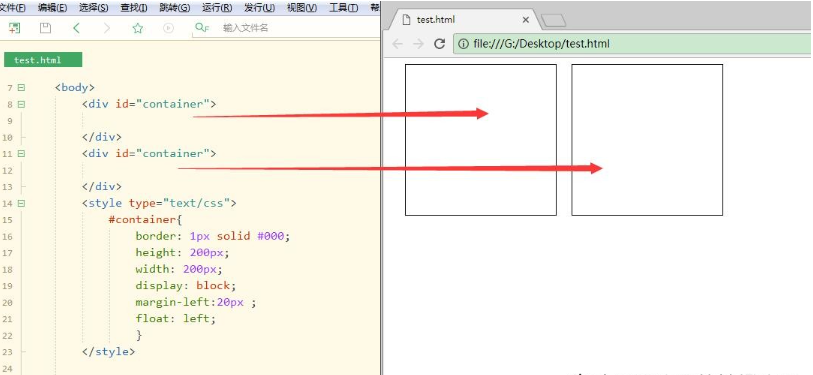Go back with the green left arrow
This screenshot has width=813, height=375.
tap(76, 28)
